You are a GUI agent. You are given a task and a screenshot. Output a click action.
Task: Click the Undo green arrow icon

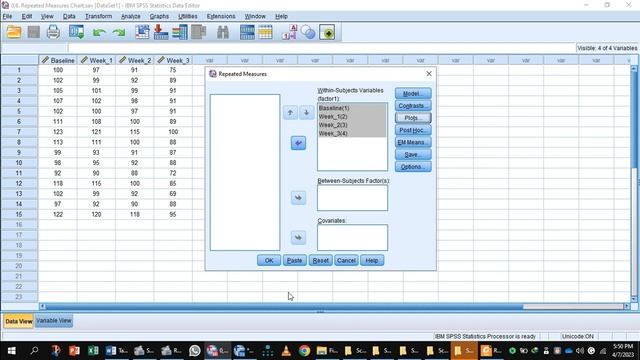click(99, 32)
